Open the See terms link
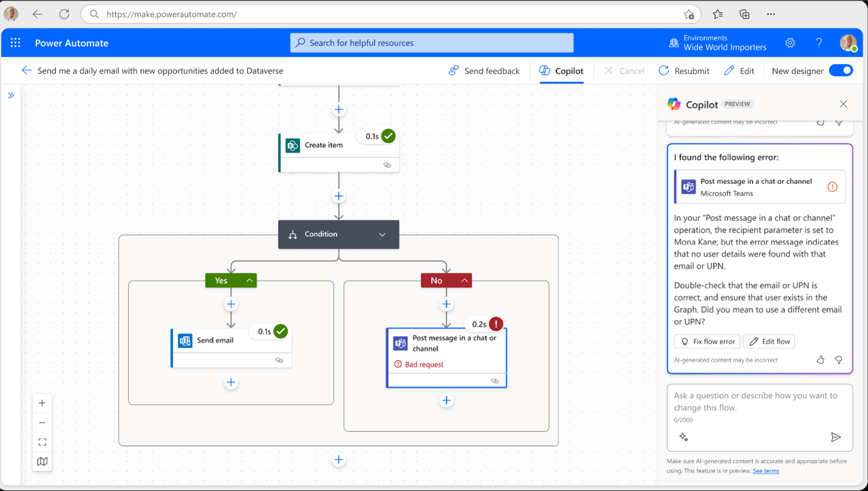 [x=765, y=471]
